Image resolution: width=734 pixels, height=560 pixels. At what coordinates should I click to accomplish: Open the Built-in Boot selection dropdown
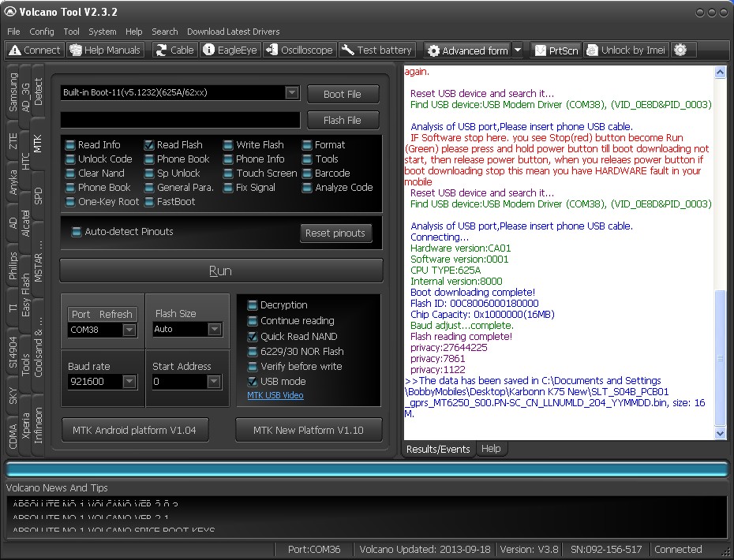pyautogui.click(x=292, y=92)
